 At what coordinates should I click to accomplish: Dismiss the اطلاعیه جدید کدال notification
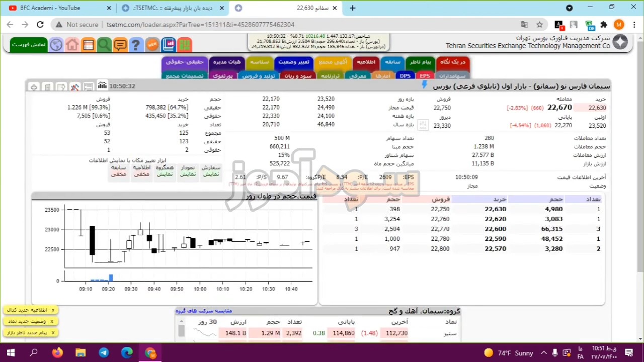(x=52, y=310)
